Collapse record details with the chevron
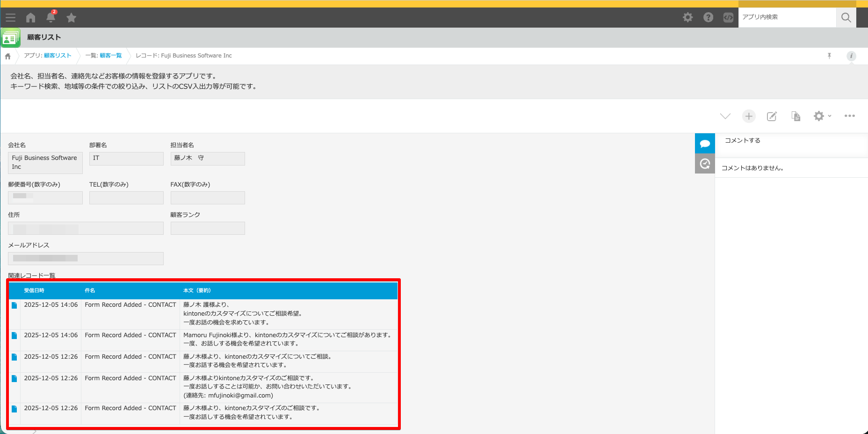 [725, 116]
